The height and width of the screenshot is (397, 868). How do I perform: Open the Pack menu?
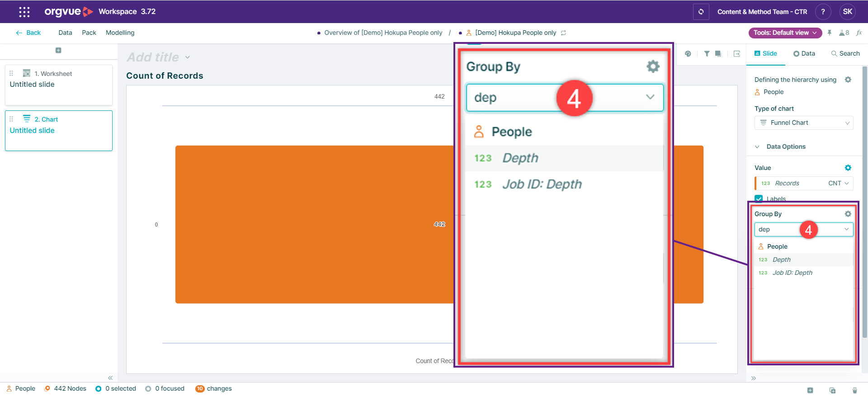tap(89, 33)
